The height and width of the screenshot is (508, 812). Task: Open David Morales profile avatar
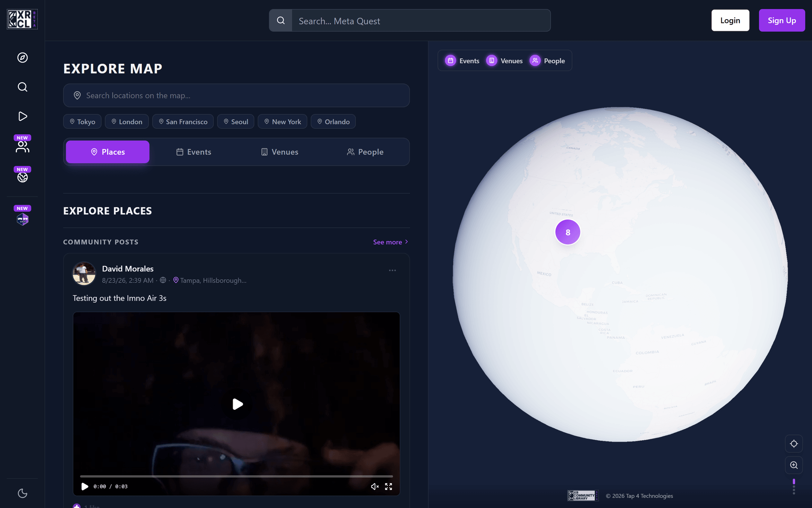click(x=84, y=274)
